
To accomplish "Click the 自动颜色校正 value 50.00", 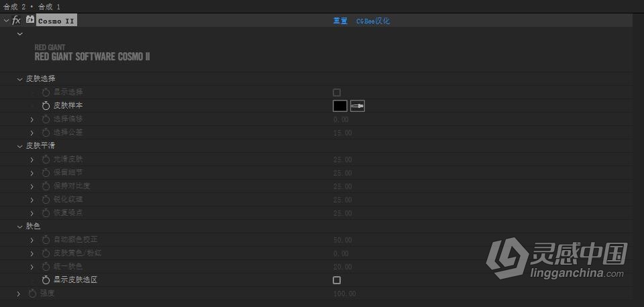I will point(343,240).
